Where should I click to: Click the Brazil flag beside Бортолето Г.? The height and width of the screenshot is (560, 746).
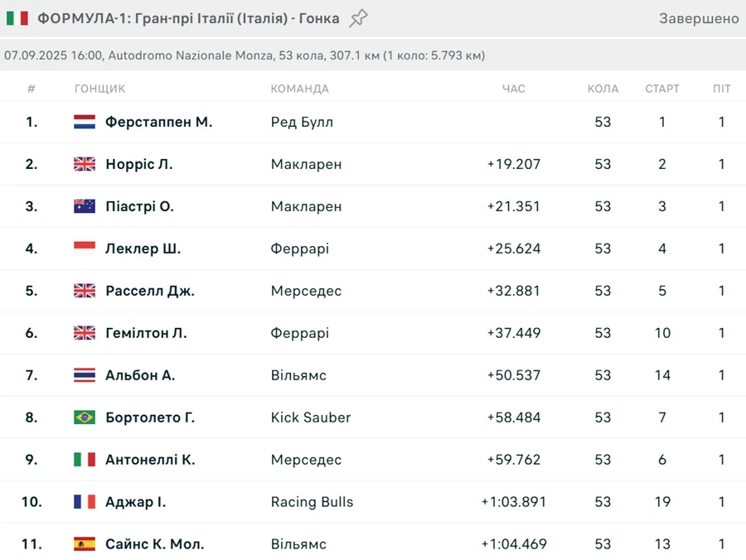pos(85,418)
